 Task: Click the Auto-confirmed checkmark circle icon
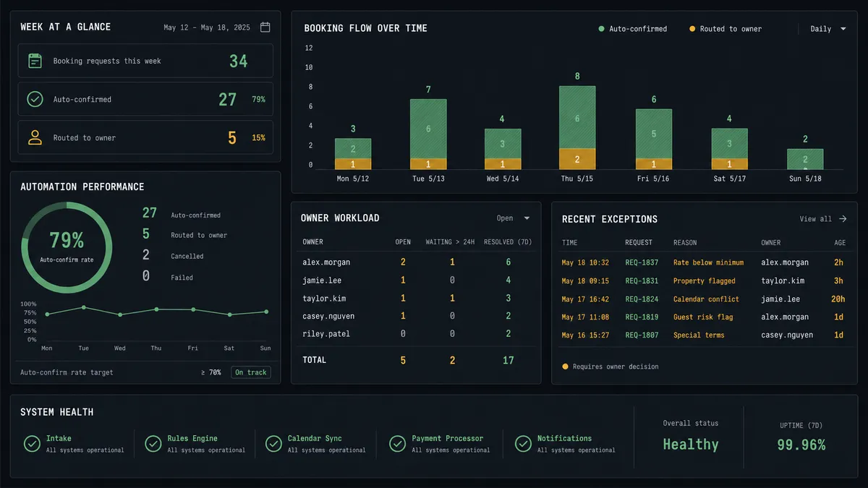pos(35,99)
